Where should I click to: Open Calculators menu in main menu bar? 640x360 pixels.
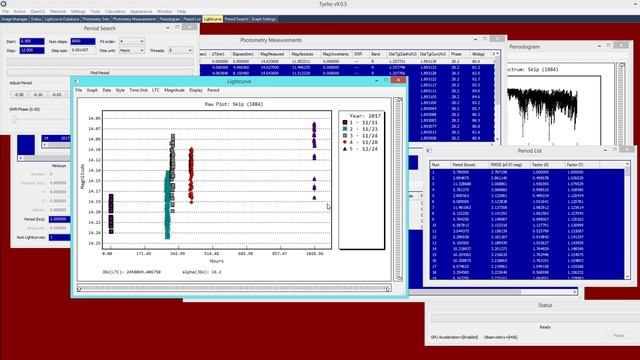(x=115, y=11)
